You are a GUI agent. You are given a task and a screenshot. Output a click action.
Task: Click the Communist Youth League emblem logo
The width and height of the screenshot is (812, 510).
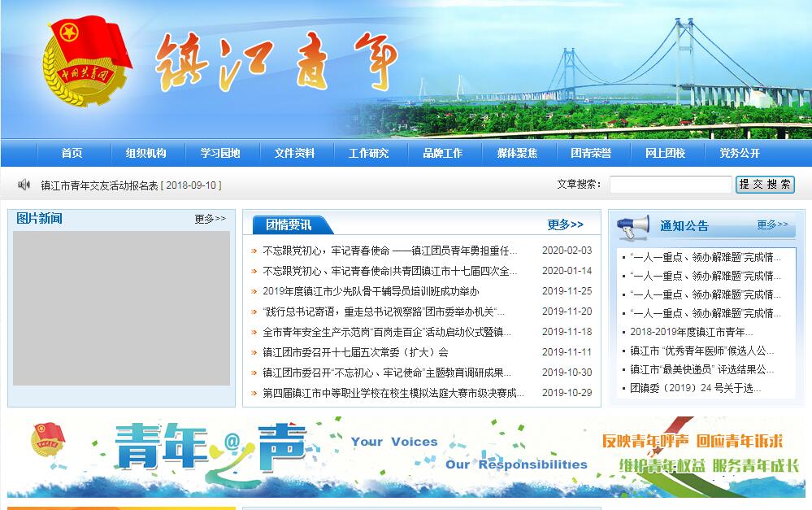(x=87, y=68)
